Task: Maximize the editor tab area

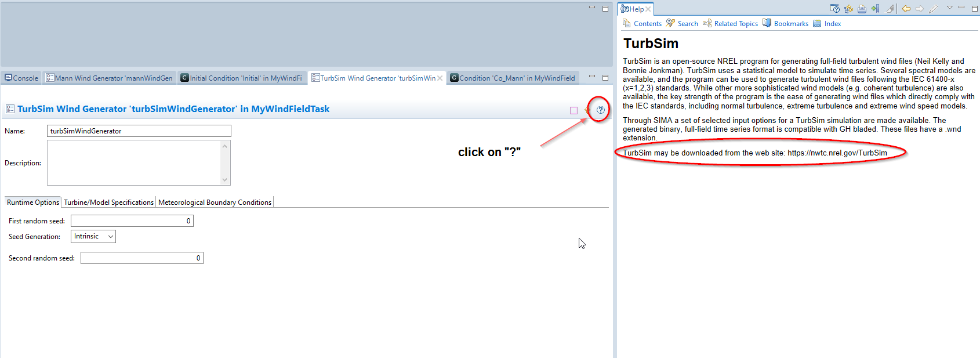Action: (x=605, y=78)
